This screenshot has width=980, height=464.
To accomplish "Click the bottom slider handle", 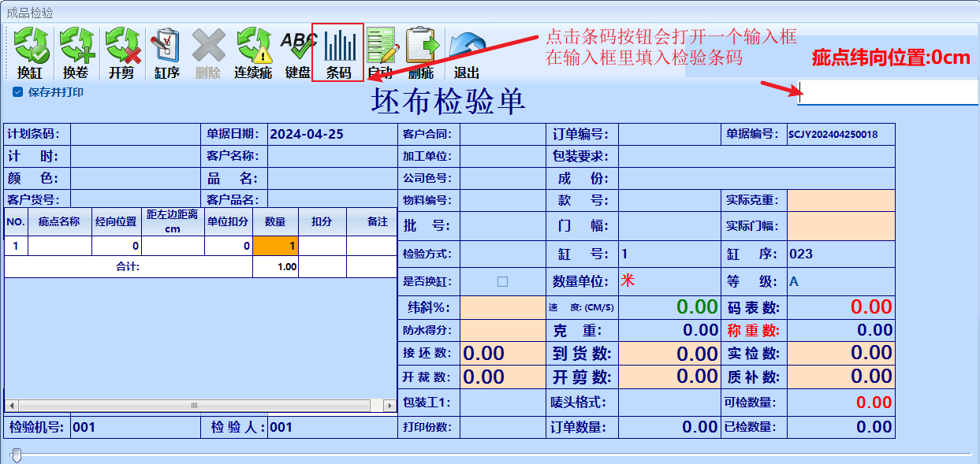I will (17, 454).
